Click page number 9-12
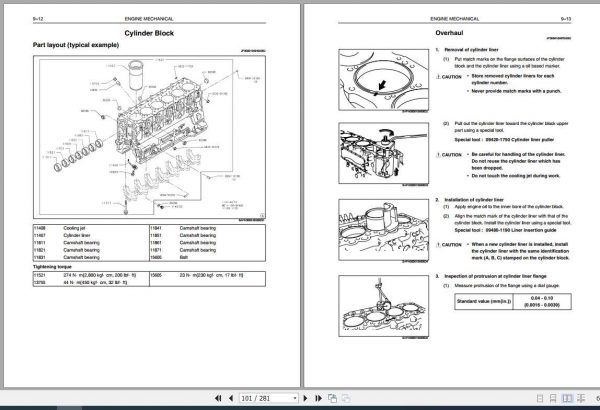The height and width of the screenshot is (410, 600). point(38,19)
